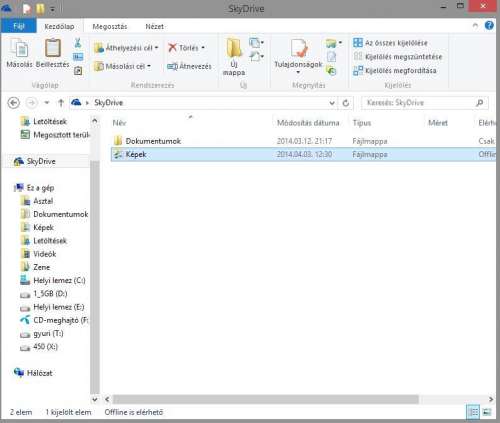Click the quick access properties icon in title bar
Screen dimensions: 500x423
click(27, 9)
